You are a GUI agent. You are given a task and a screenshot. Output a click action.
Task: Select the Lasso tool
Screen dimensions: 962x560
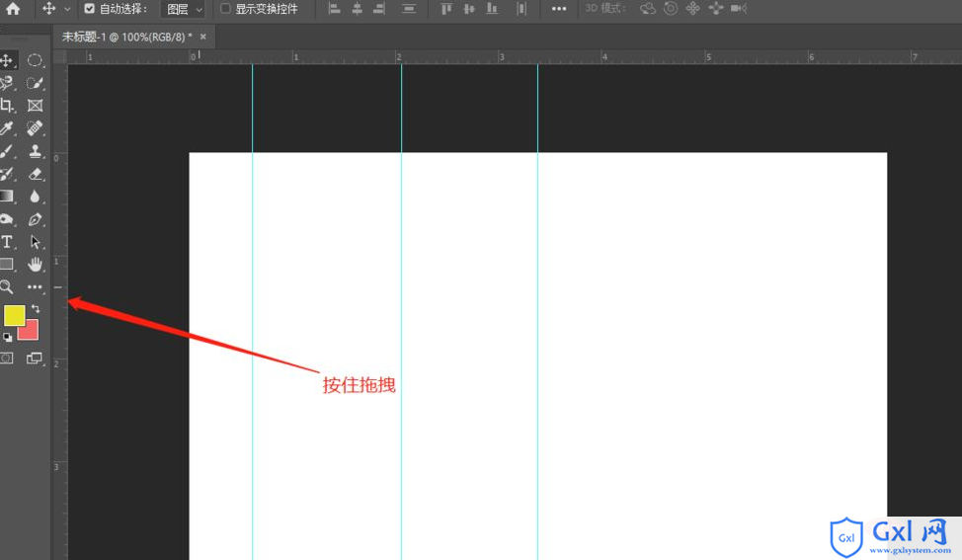pos(7,83)
